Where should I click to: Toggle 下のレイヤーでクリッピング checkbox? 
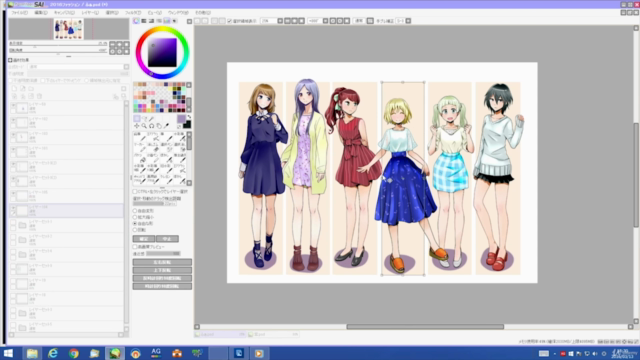point(43,81)
